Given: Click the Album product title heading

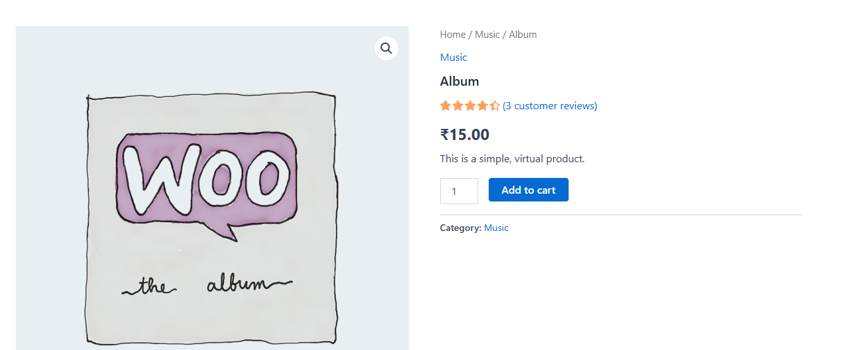Looking at the screenshot, I should click(x=459, y=82).
